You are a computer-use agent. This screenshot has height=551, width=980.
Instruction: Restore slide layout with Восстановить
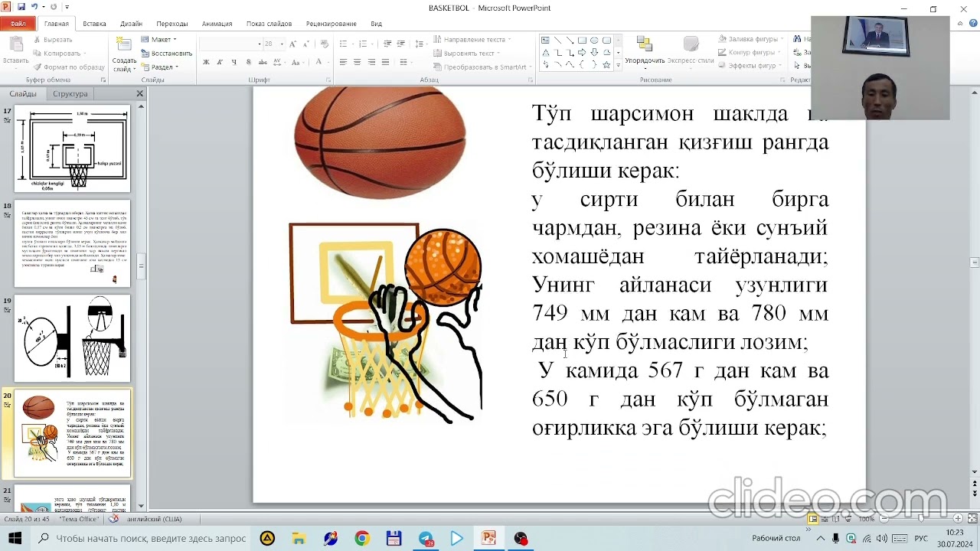[167, 53]
